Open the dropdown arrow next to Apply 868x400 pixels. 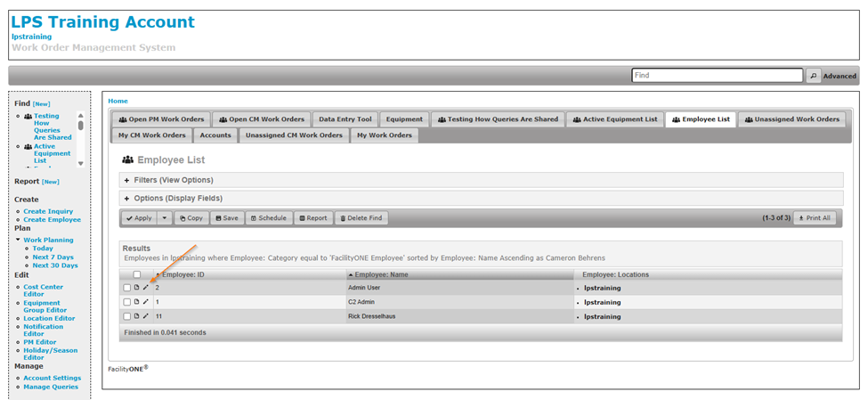point(164,217)
